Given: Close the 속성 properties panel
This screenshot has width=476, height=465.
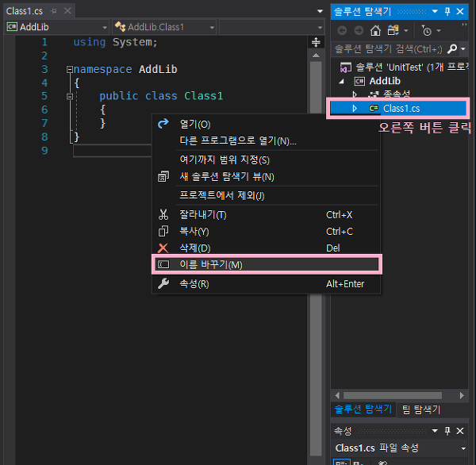Looking at the screenshot, I should (x=460, y=431).
